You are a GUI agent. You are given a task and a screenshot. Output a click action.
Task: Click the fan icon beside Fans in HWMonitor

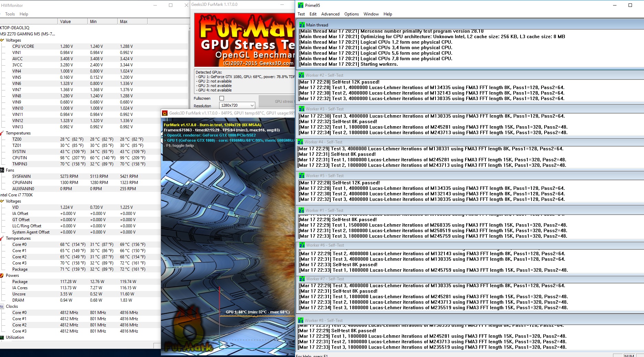2,170
